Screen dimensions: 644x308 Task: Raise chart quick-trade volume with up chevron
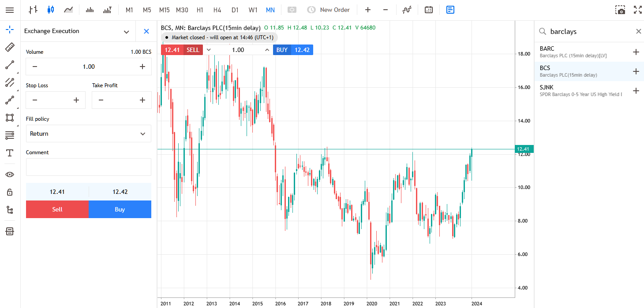tap(267, 50)
